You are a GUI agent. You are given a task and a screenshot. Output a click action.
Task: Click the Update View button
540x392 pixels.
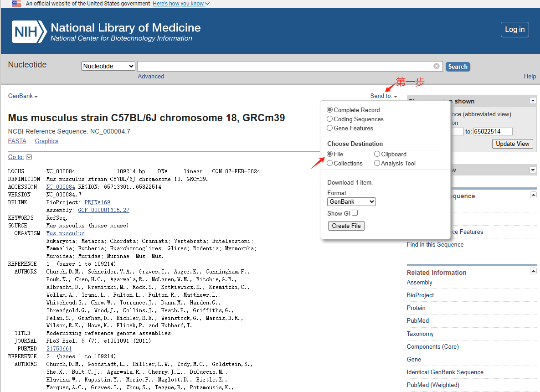(513, 144)
